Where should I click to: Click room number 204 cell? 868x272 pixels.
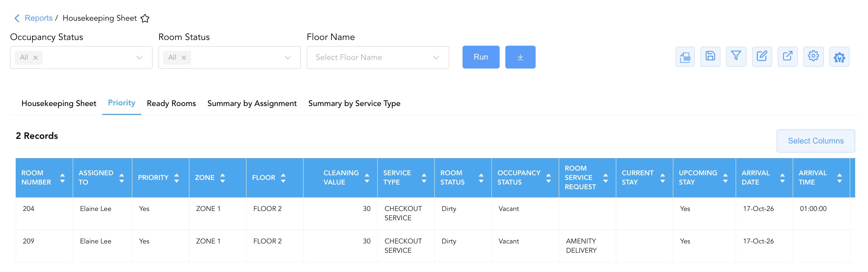click(44, 213)
